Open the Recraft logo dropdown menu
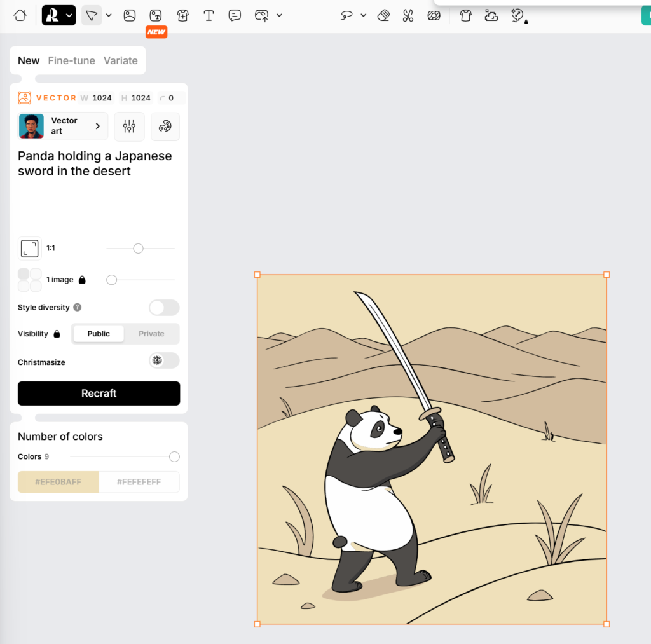Screen dimensions: 651x644 [x=58, y=15]
